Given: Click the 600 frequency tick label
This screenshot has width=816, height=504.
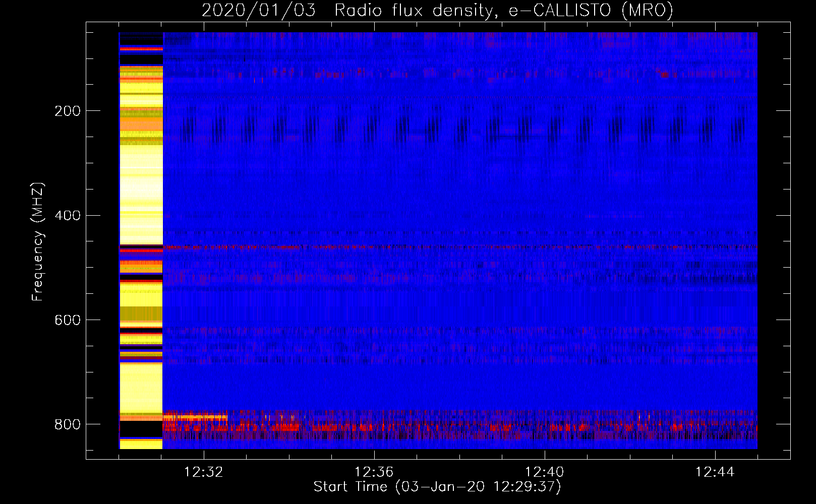Looking at the screenshot, I should click(x=68, y=320).
